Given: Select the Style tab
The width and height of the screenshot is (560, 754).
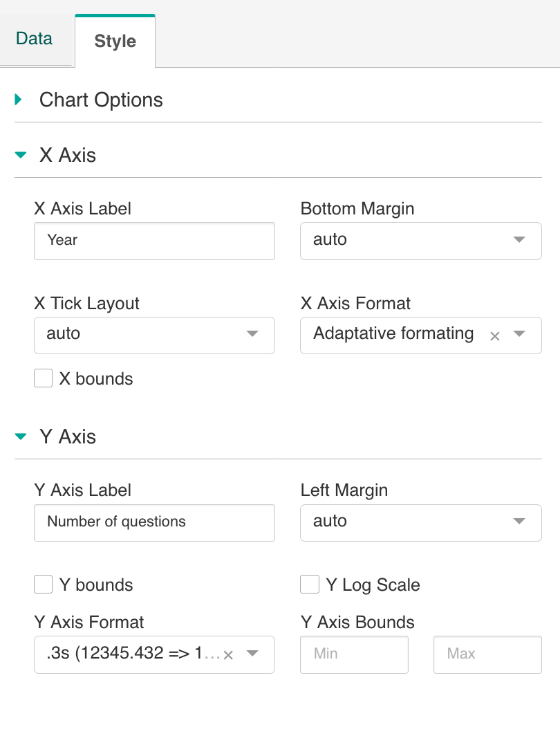Looking at the screenshot, I should 115,42.
